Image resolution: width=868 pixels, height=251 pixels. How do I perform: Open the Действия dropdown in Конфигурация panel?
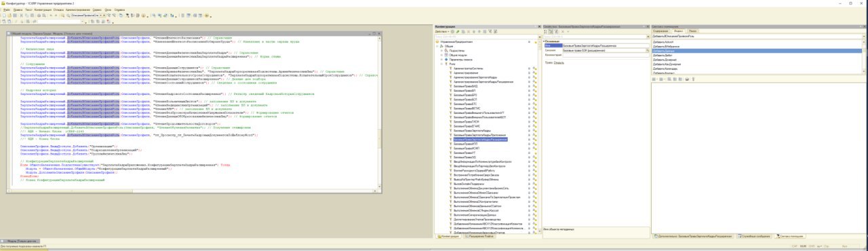click(441, 31)
